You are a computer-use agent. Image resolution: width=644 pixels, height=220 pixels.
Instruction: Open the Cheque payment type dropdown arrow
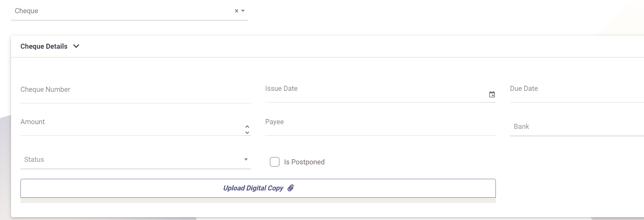click(243, 11)
